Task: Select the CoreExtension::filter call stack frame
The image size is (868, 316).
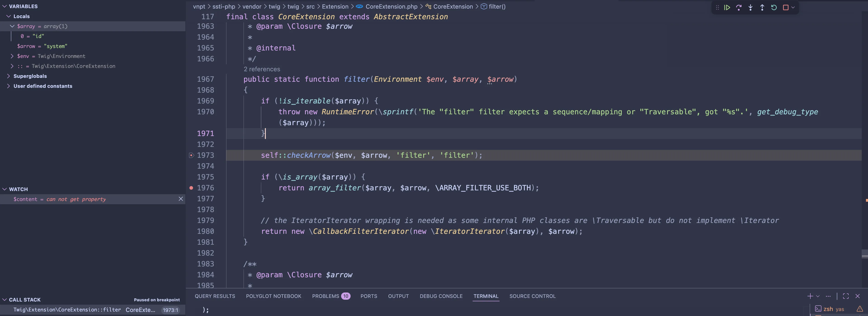Action: 93,310
